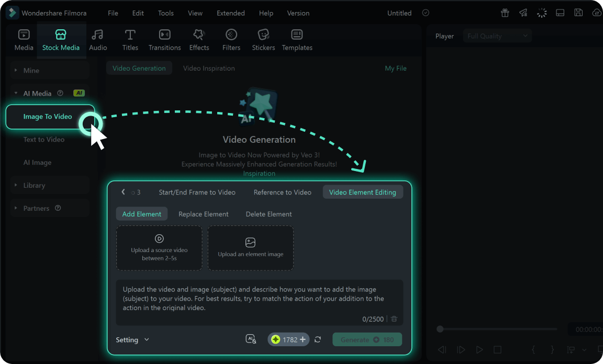This screenshot has height=364, width=603.
Task: Add more AI credits with plus
Action: (303, 339)
